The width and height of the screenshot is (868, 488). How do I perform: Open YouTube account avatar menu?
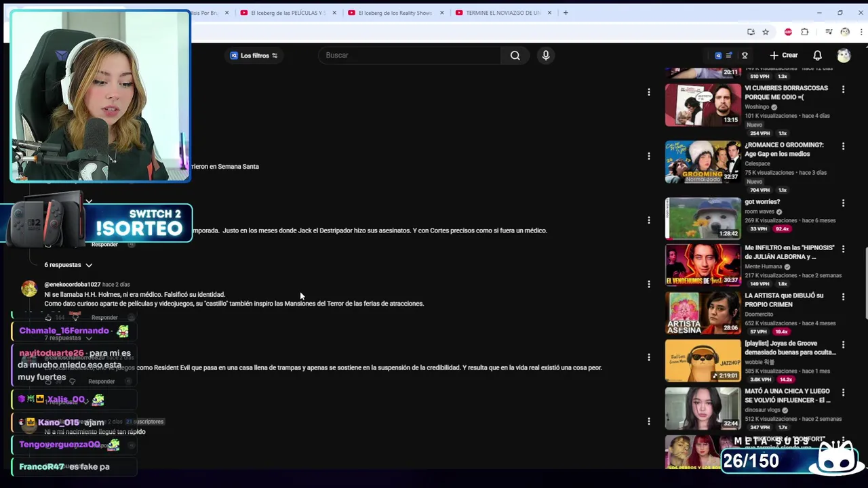pyautogui.click(x=844, y=56)
